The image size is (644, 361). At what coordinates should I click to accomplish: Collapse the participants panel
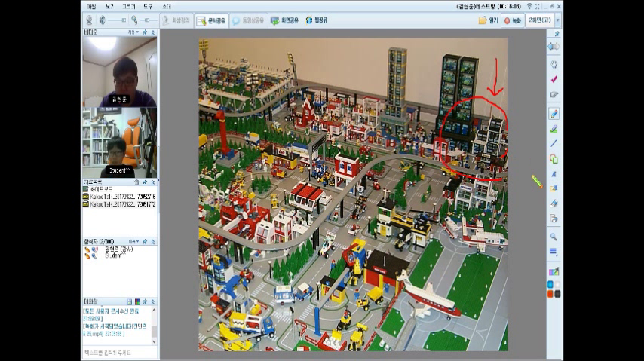(153, 241)
